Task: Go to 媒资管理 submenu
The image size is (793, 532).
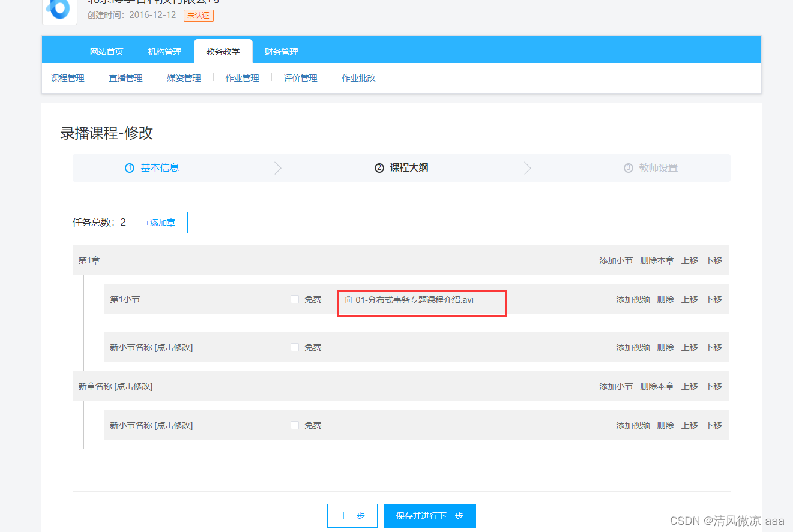Action: click(184, 78)
